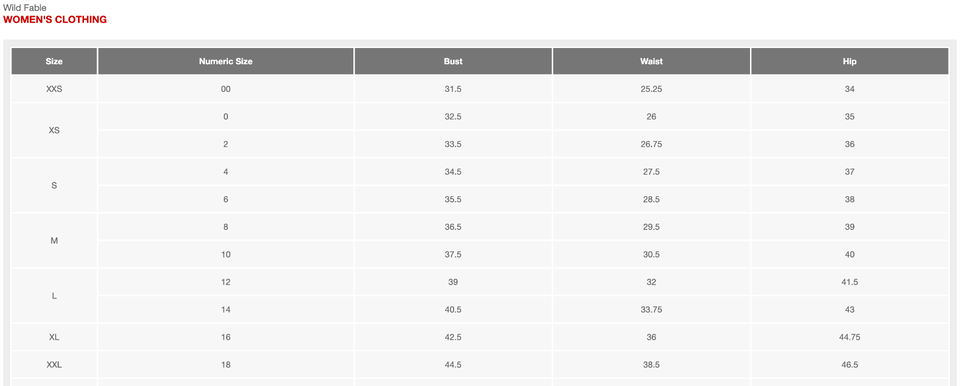Click the Wild Fable brand text
The width and height of the screenshot is (960, 386).
24,8
